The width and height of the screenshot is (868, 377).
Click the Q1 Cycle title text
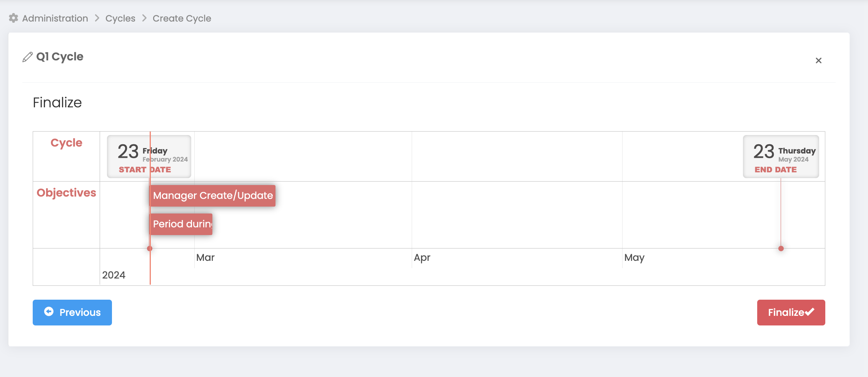tap(60, 57)
